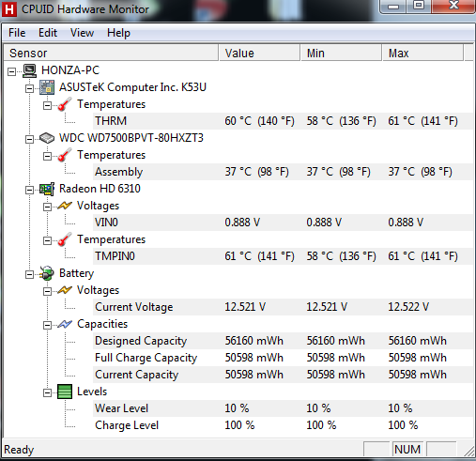Select the THRM temperature row
476x461 pixels.
click(x=283, y=121)
